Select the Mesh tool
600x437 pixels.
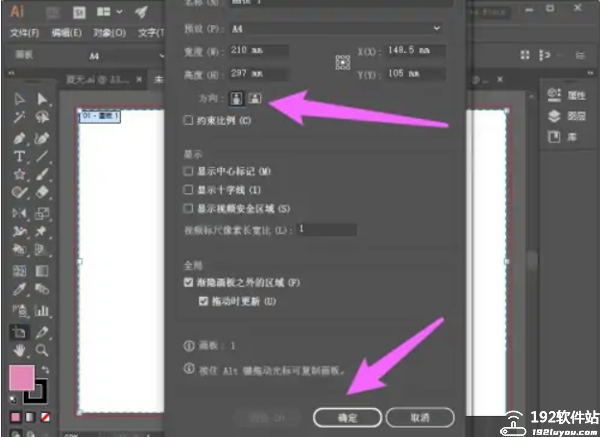[x=19, y=271]
